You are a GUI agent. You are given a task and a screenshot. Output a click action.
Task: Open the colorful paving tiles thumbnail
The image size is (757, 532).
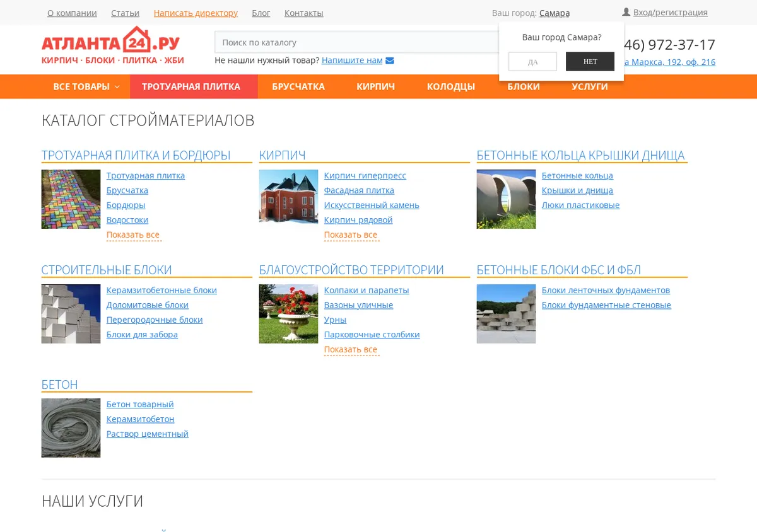(71, 199)
